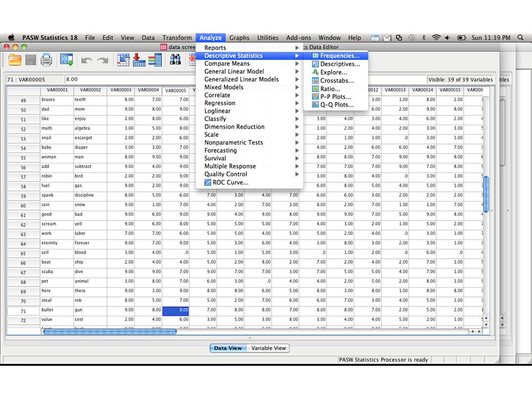Click the cell reference box '71 : VAR00005'
Screen dimensions: 532x399
pos(34,79)
